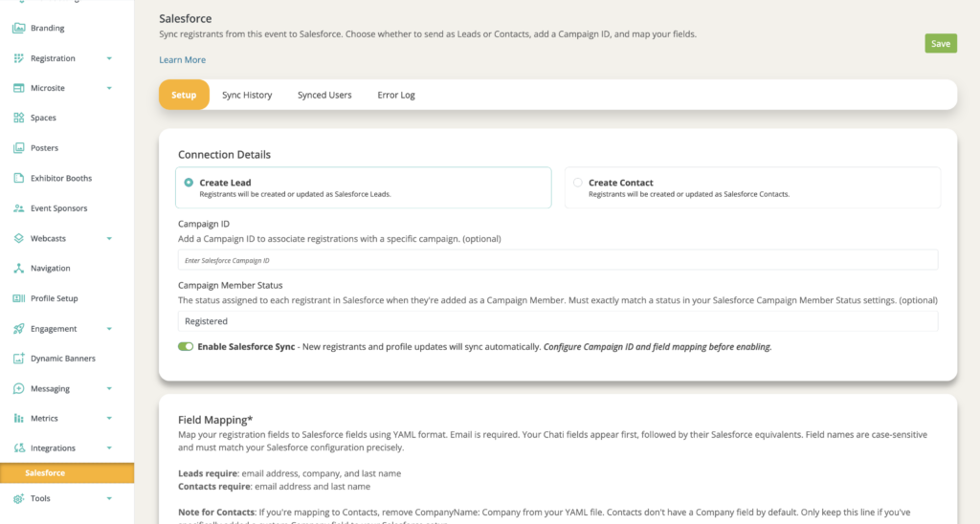
Task: Click the Field Mapping heading
Action: (215, 420)
